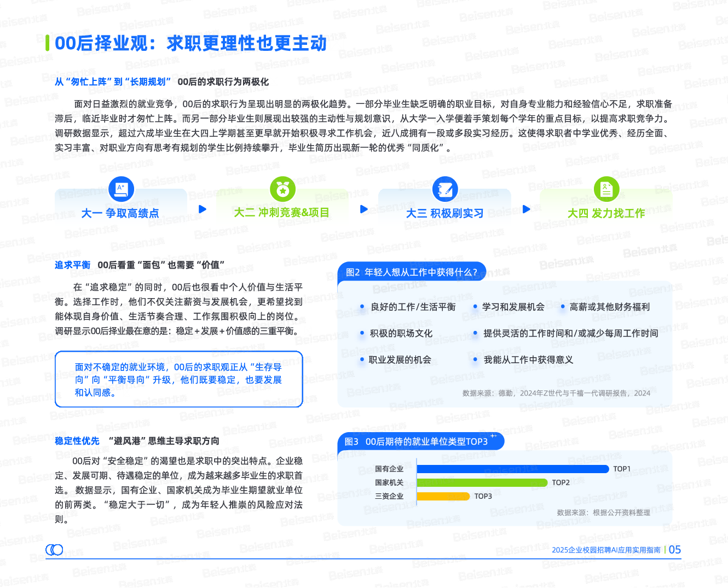The image size is (728, 588).
Task: Click the title 00后择业观：求职更理性也更主动
Action: click(190, 43)
